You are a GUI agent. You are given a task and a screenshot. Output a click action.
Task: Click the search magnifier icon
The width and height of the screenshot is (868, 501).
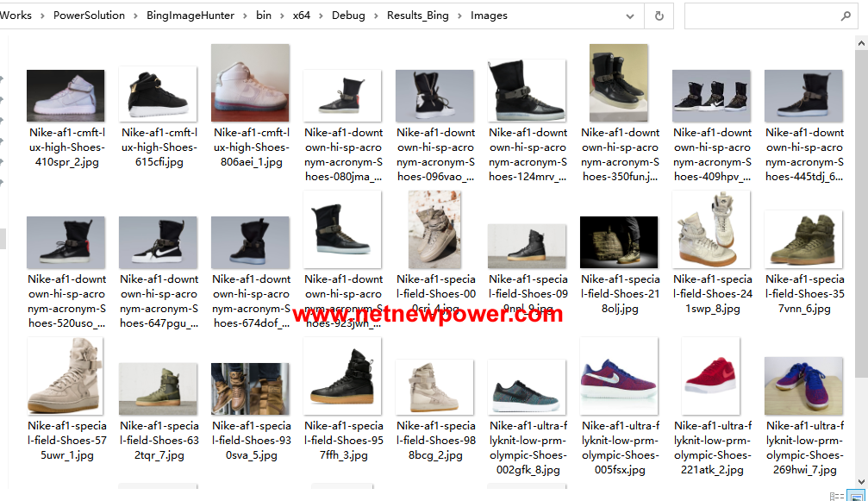[x=846, y=16]
